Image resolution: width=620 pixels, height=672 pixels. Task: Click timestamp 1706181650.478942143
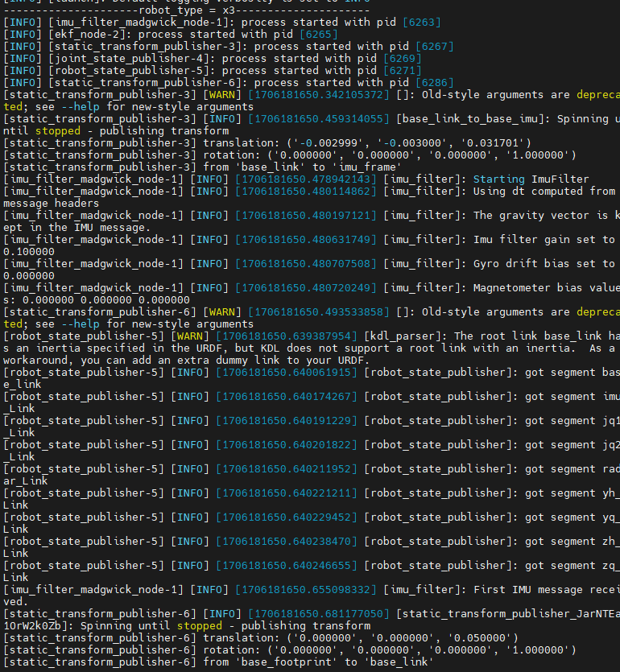pyautogui.click(x=306, y=179)
